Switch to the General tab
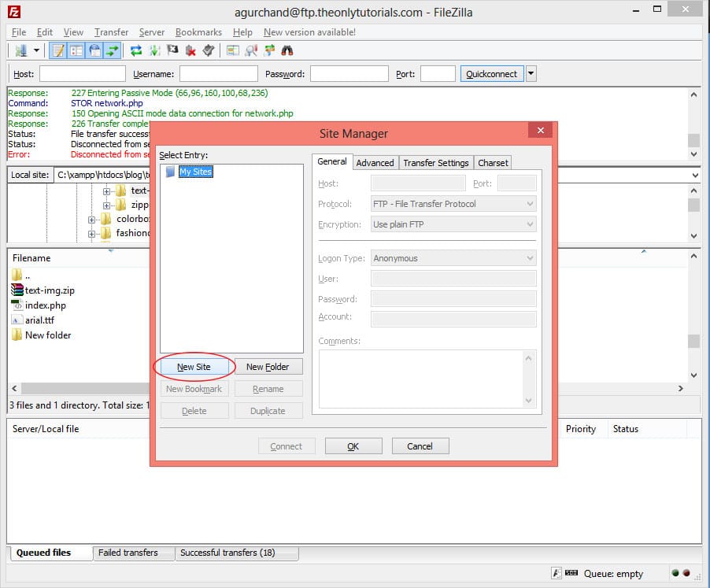Screen dimensions: 710x588 [x=332, y=161]
